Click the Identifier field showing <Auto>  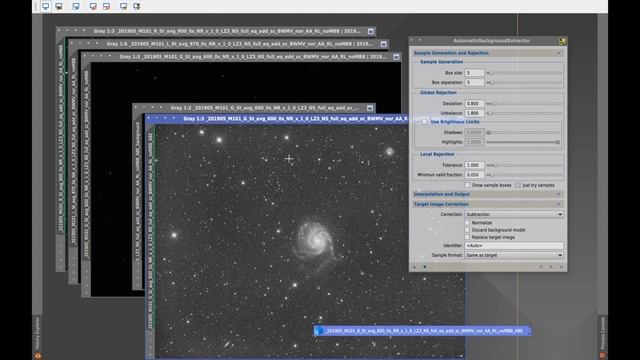(514, 246)
